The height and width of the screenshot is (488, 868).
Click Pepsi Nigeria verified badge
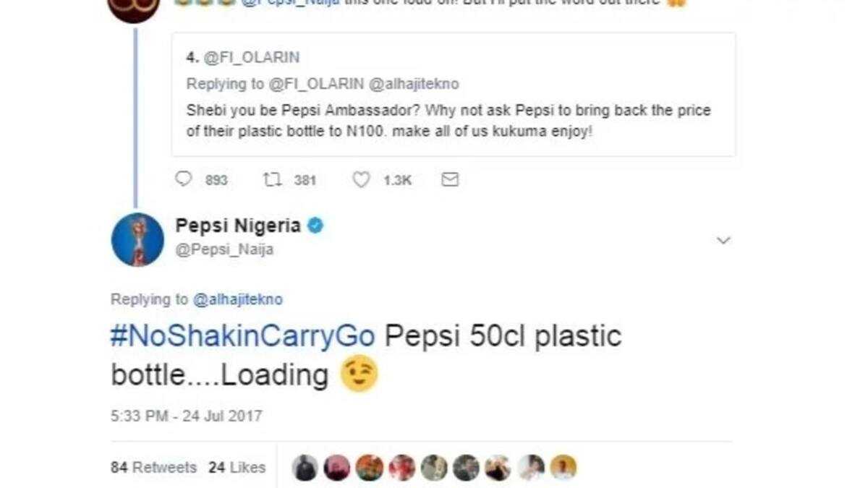(x=315, y=226)
